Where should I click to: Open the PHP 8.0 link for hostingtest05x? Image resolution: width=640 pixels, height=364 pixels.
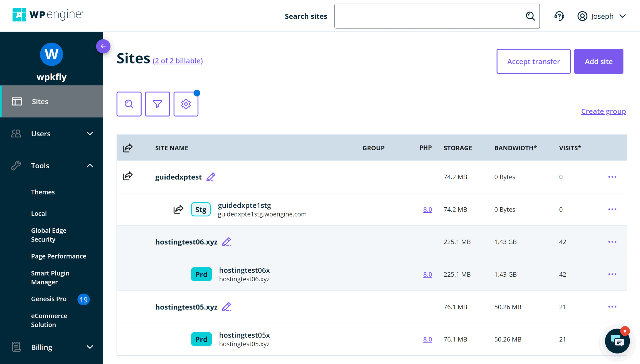click(427, 339)
